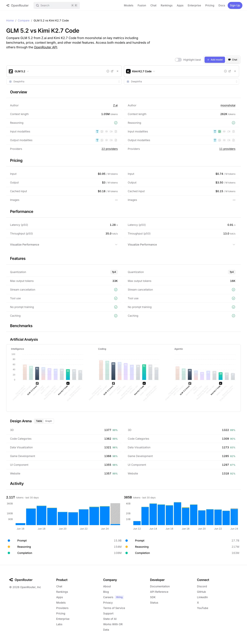Toggle the Highlight best switch
This screenshot has width=247, height=644.
(x=178, y=60)
